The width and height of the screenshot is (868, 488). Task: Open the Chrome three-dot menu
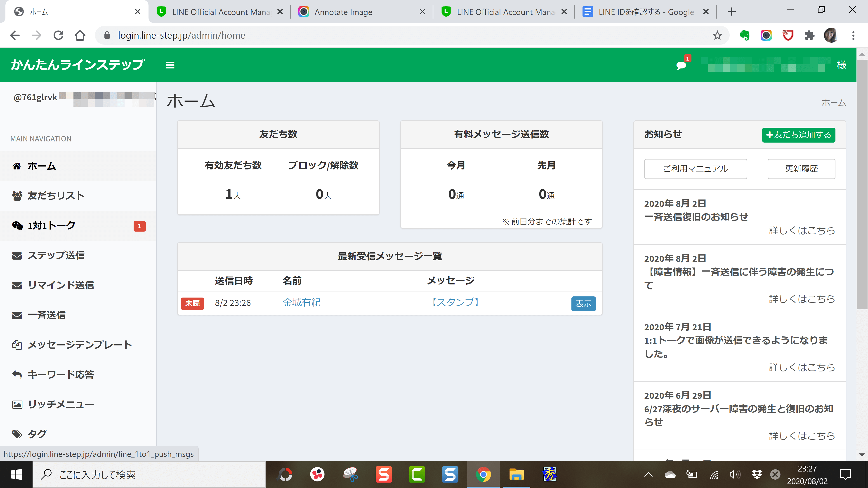click(853, 35)
